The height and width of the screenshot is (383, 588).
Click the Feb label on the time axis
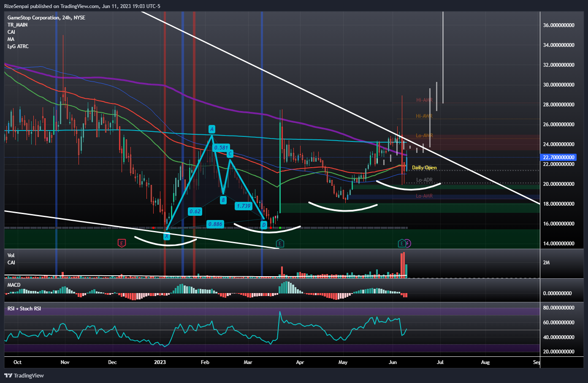tap(205, 362)
